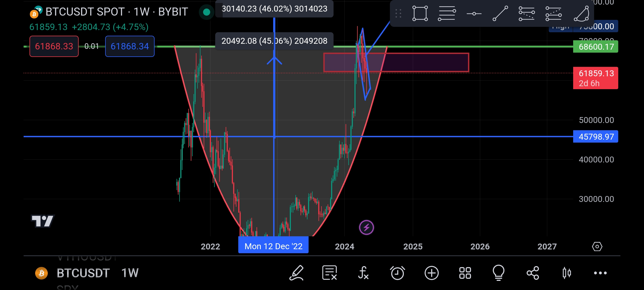Change the 1W timeframe at bottom
644x290 pixels.
click(x=130, y=273)
